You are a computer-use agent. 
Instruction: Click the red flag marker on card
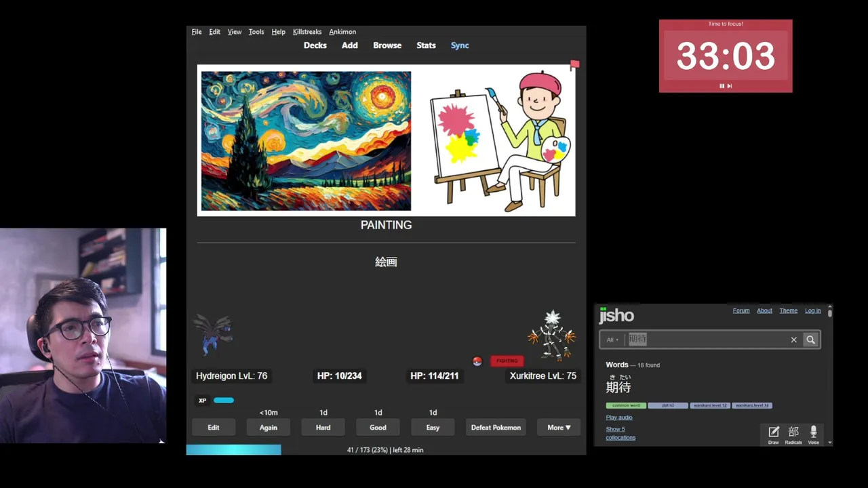pyautogui.click(x=574, y=65)
